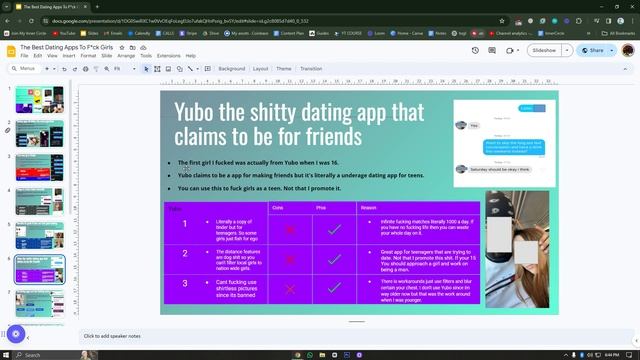Open WhatsApp from the taskbar

pos(310,355)
